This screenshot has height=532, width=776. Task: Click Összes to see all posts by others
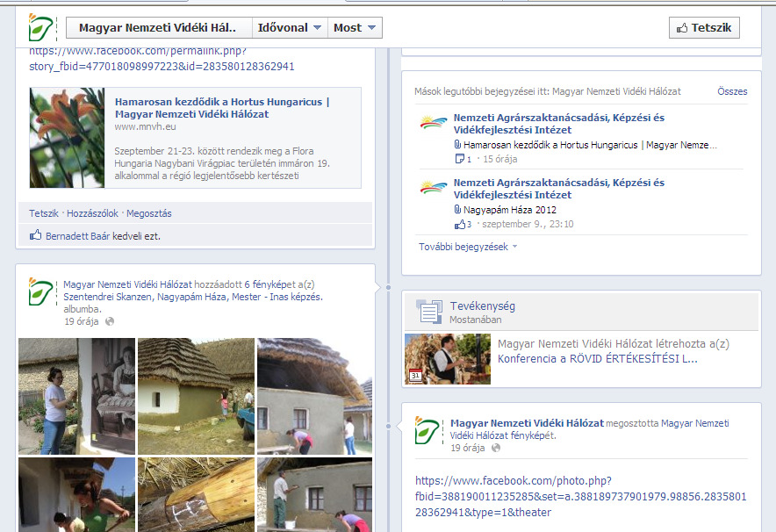pos(732,91)
